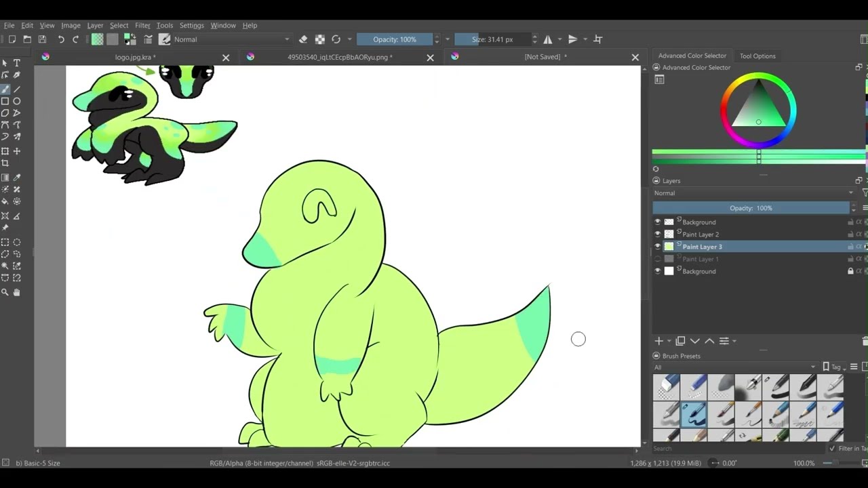
Task: Select the Crop tool
Action: 5,163
